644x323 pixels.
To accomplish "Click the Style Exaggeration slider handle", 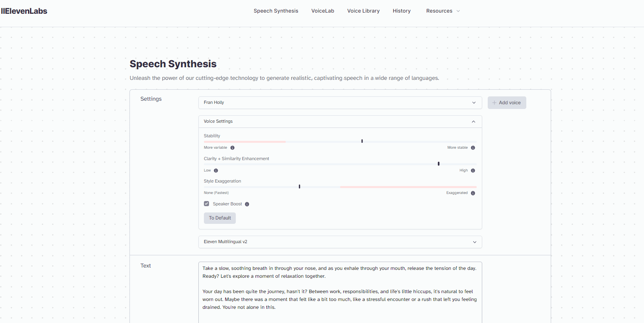I will [300, 186].
